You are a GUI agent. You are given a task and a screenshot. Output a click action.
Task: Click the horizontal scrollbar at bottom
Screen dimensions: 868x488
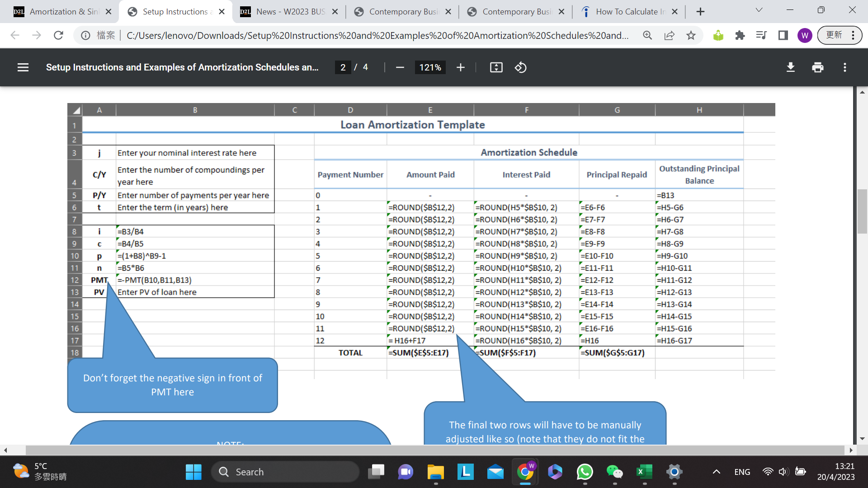pyautogui.click(x=434, y=450)
